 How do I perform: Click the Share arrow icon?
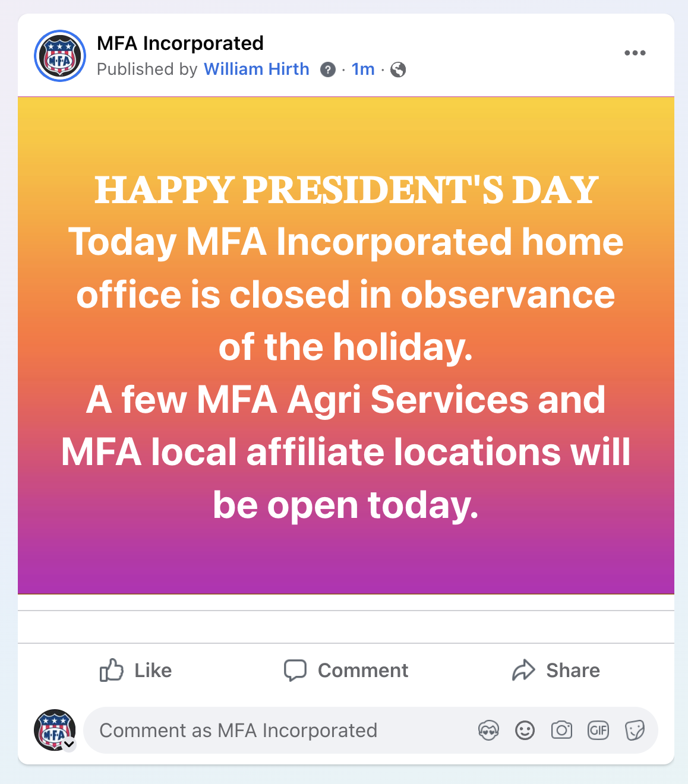tap(523, 670)
